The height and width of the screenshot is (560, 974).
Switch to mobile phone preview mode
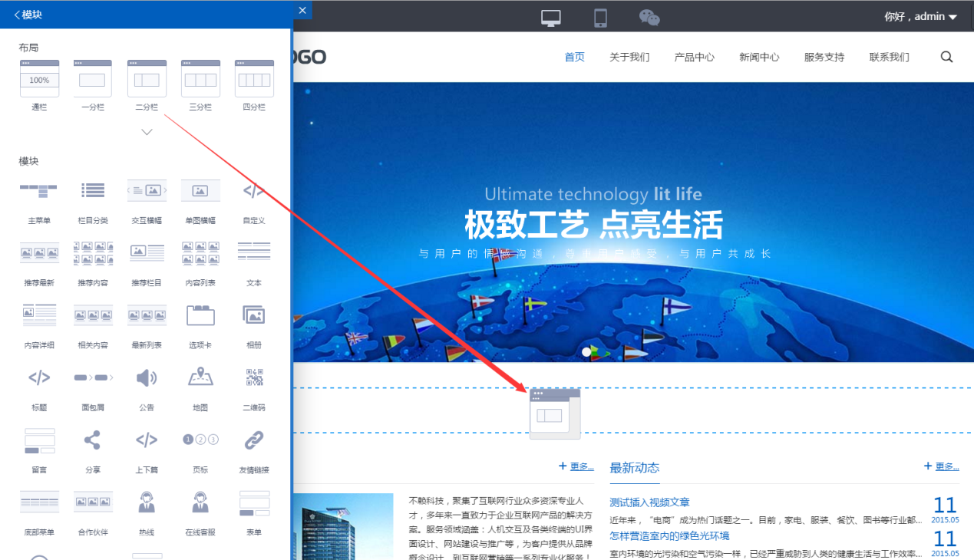pyautogui.click(x=600, y=17)
